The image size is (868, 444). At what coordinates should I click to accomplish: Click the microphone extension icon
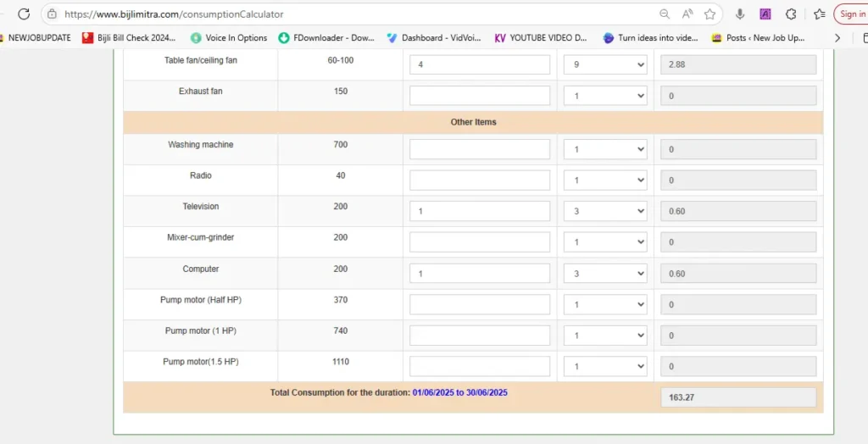(740, 14)
